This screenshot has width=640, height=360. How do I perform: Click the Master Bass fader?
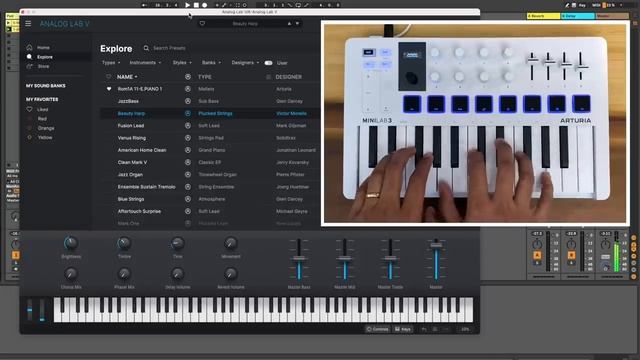coord(299,258)
